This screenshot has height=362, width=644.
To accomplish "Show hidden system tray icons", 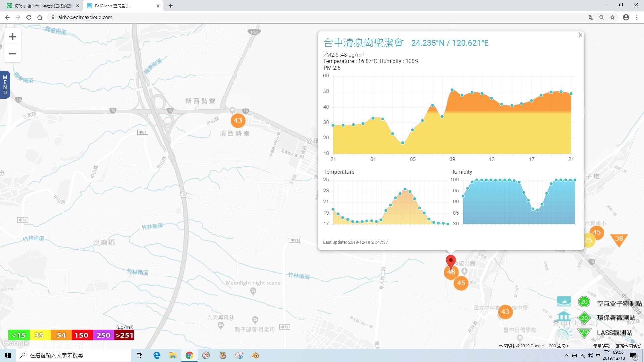I will pyautogui.click(x=566, y=355).
